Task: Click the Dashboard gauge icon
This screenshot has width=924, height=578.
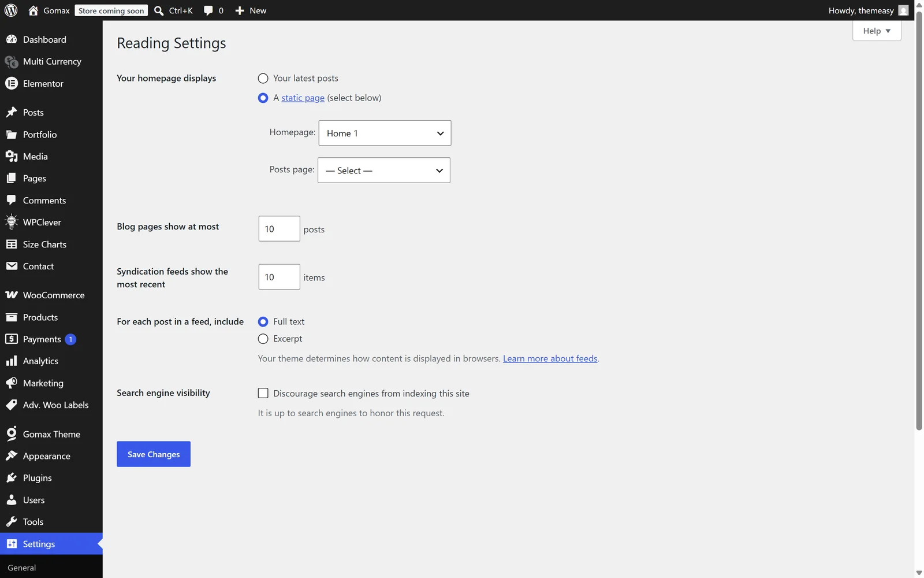Action: coord(12,39)
